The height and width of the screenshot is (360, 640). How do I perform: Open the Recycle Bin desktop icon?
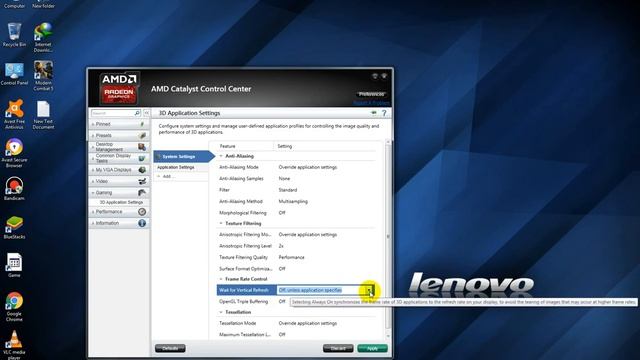coord(14,34)
